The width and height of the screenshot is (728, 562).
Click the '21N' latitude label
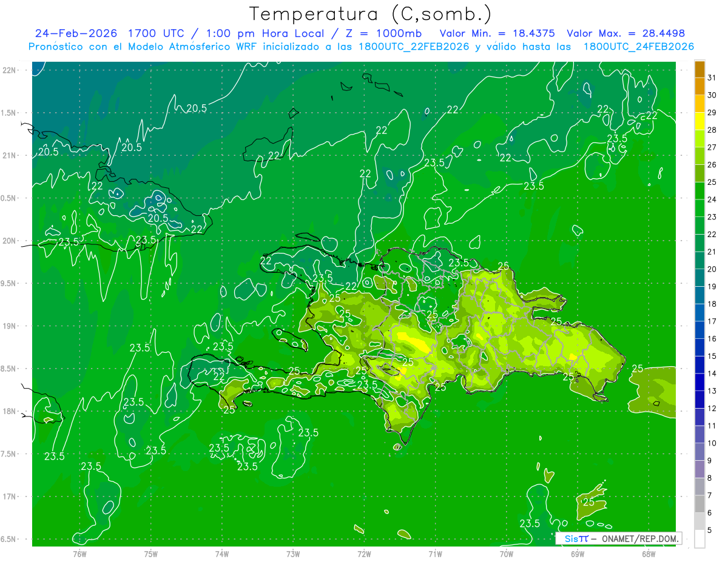[10, 156]
